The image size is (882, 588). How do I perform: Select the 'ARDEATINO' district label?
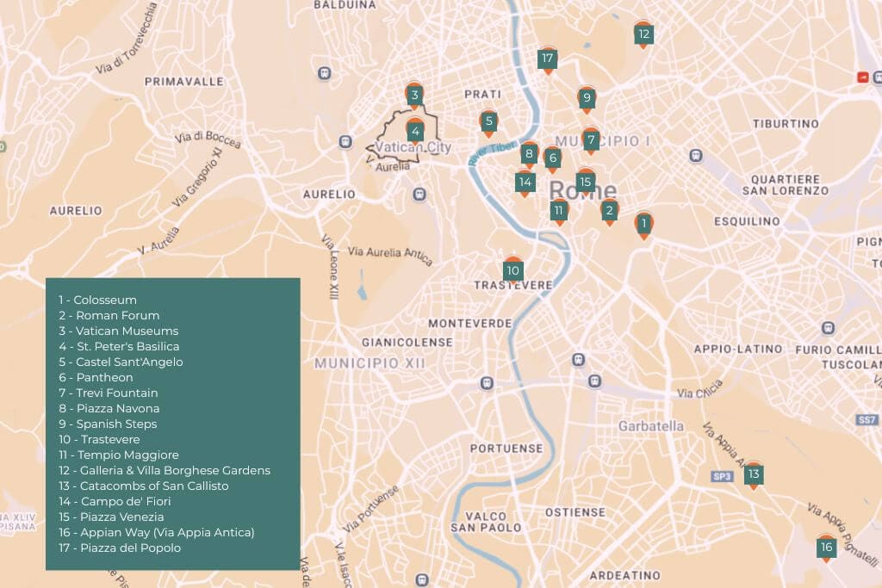[625, 576]
